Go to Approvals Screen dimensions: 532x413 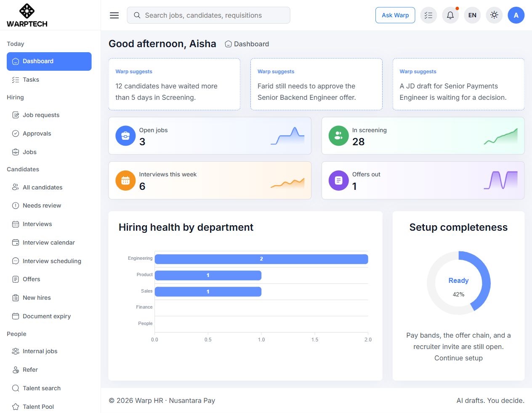49,133
